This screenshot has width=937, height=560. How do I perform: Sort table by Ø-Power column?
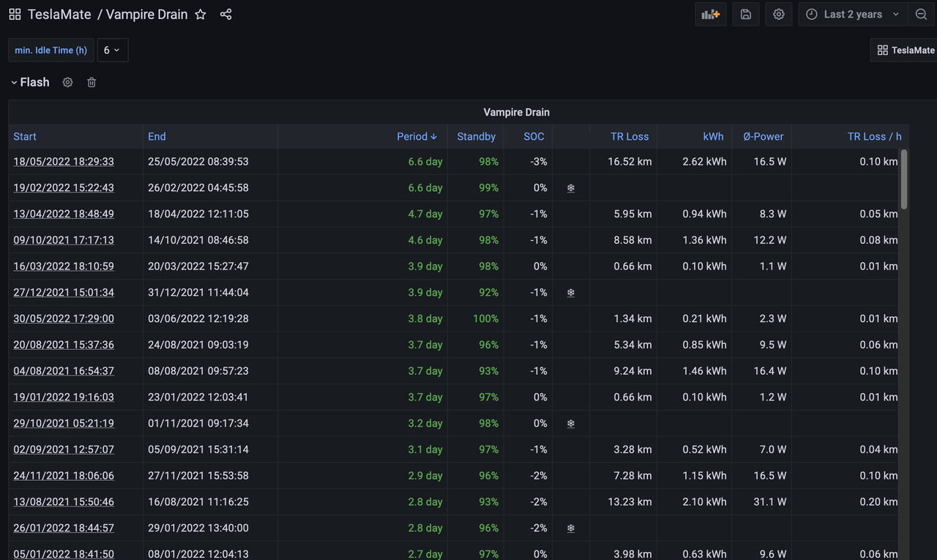coord(764,137)
